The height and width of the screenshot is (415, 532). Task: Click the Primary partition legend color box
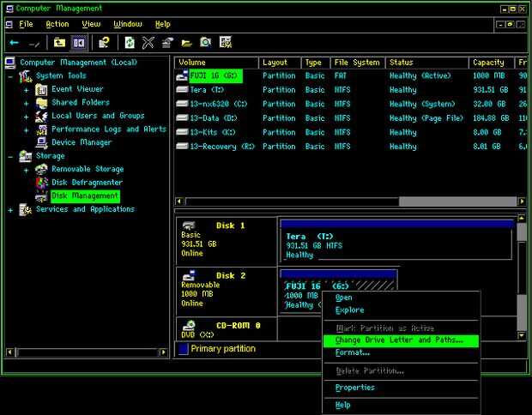pos(182,349)
